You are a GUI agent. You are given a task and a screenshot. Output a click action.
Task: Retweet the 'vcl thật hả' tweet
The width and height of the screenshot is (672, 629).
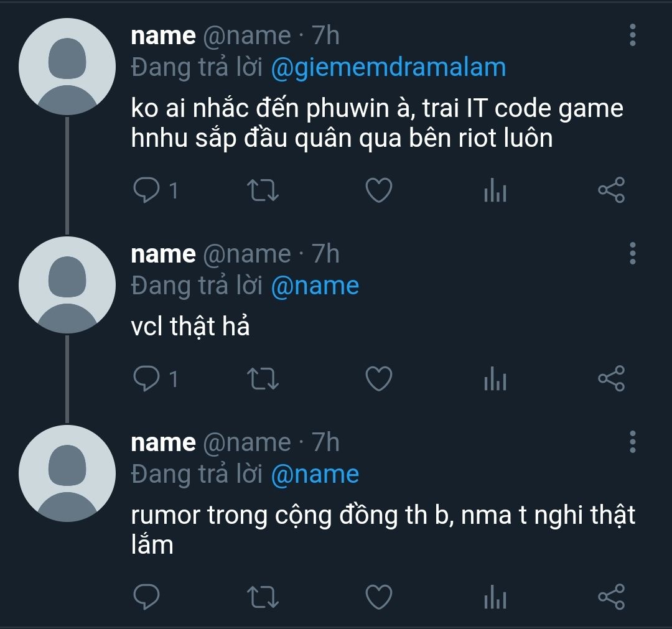tap(263, 379)
